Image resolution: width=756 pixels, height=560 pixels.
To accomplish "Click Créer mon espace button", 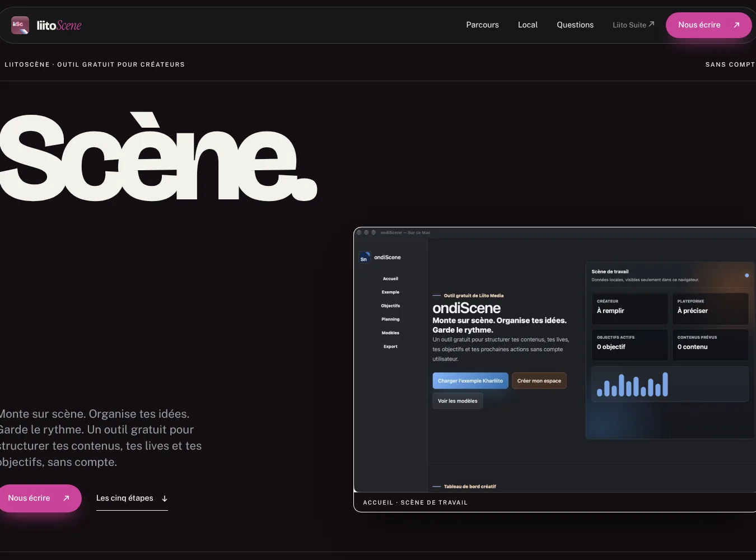I will click(x=539, y=381).
